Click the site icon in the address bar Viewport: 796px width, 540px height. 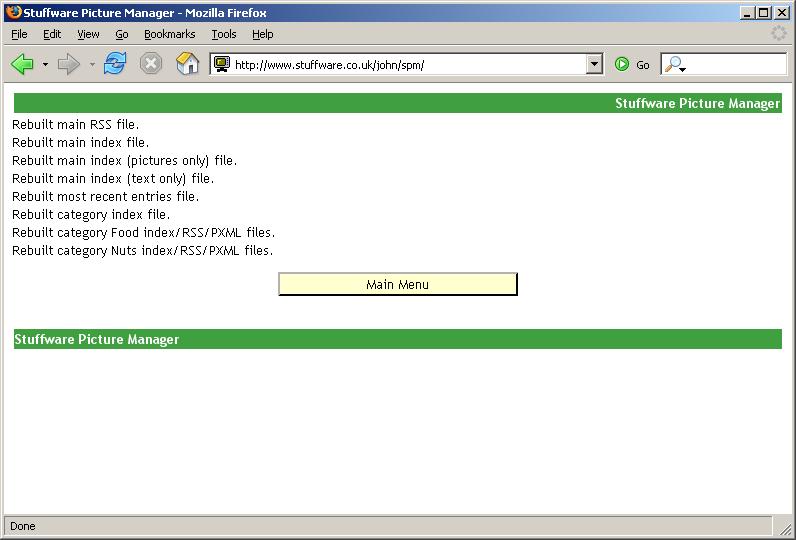(x=221, y=64)
